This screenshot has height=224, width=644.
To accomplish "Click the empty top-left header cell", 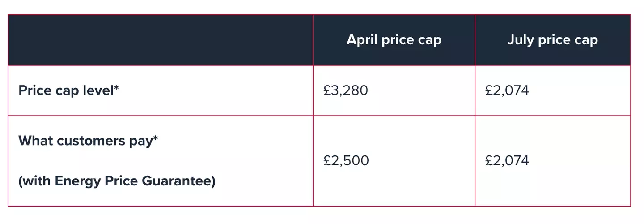I will click(160, 40).
